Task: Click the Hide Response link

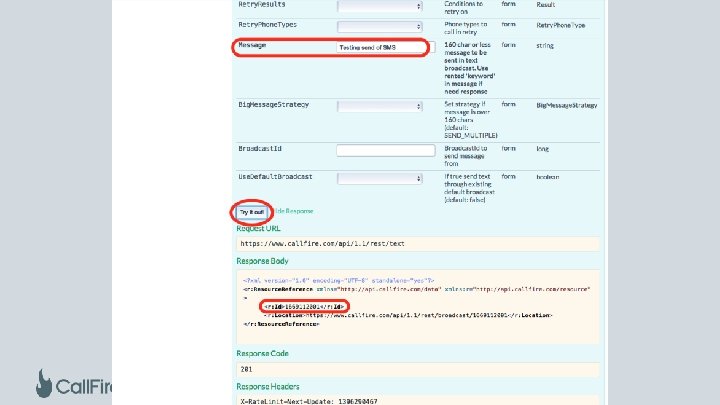Action: pos(294,211)
